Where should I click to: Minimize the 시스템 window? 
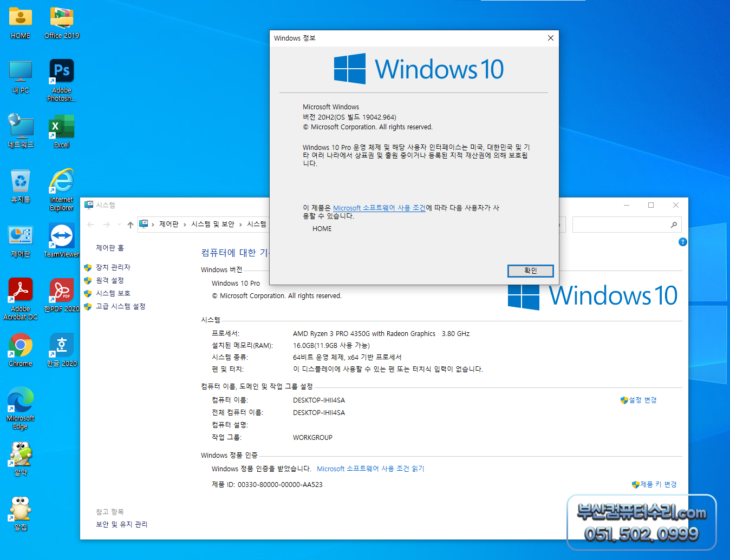coord(627,205)
